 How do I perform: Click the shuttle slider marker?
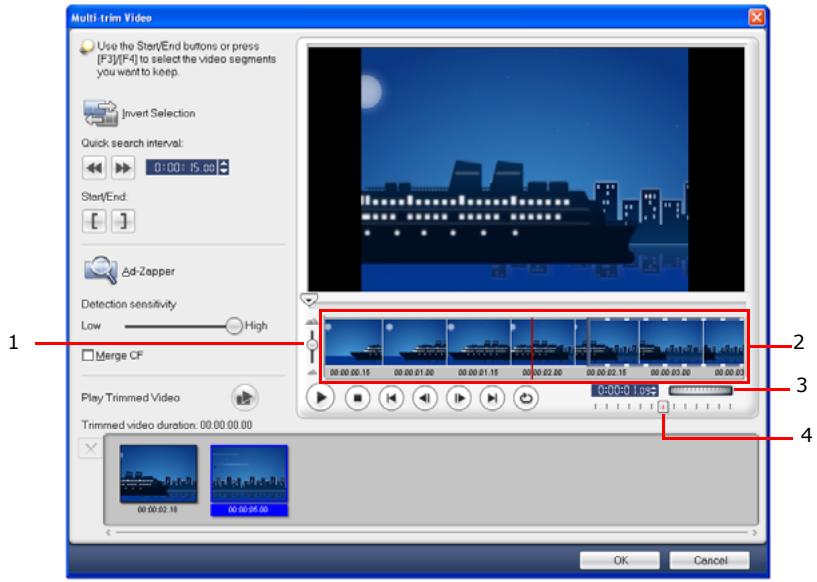pyautogui.click(x=663, y=406)
